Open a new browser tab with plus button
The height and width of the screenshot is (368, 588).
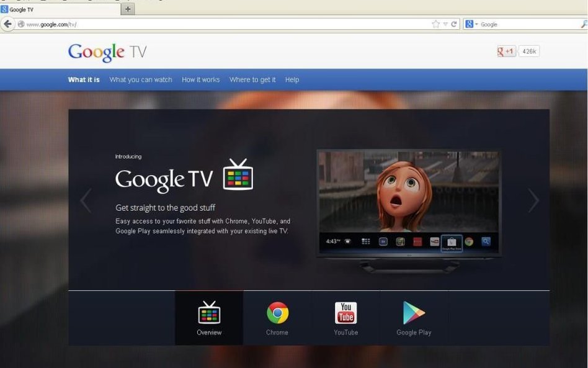click(128, 9)
